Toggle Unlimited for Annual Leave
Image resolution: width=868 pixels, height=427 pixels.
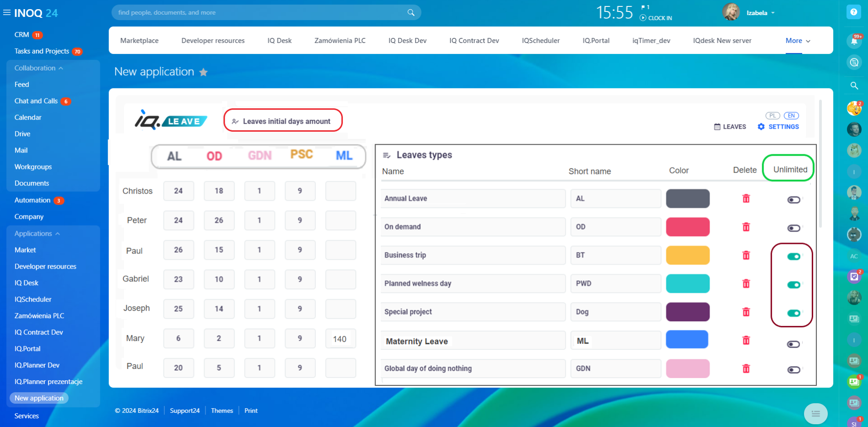tap(793, 200)
